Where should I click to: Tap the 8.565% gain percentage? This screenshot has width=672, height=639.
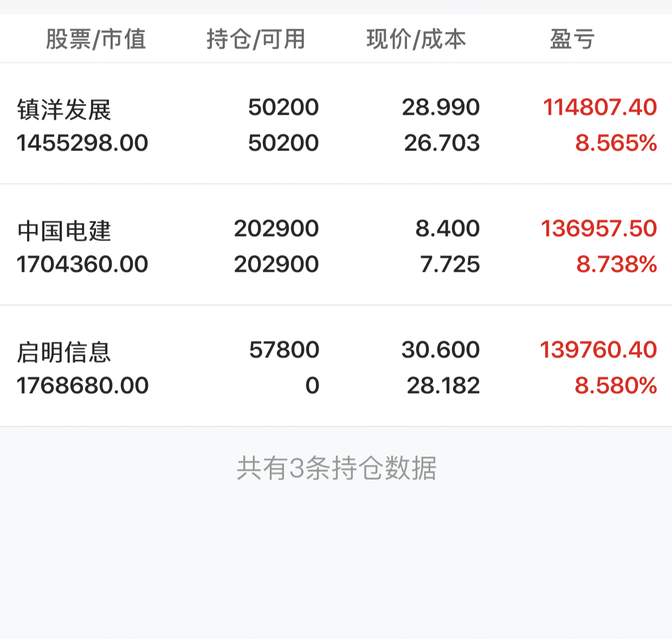click(x=616, y=143)
